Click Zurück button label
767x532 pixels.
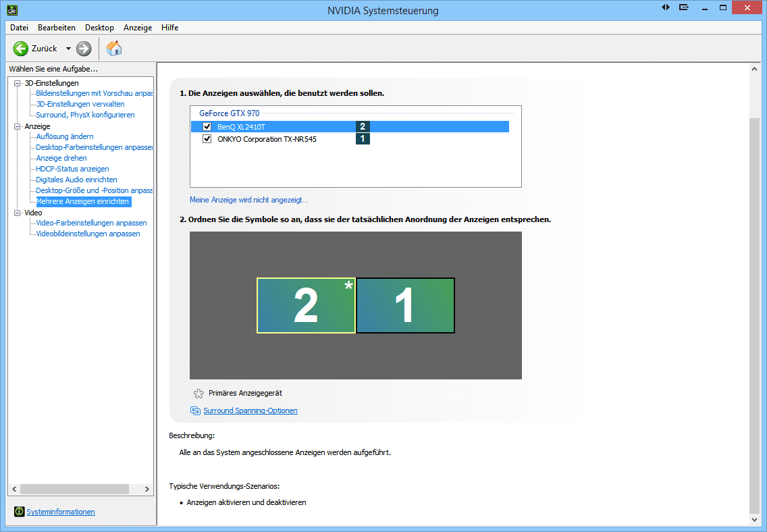point(44,49)
